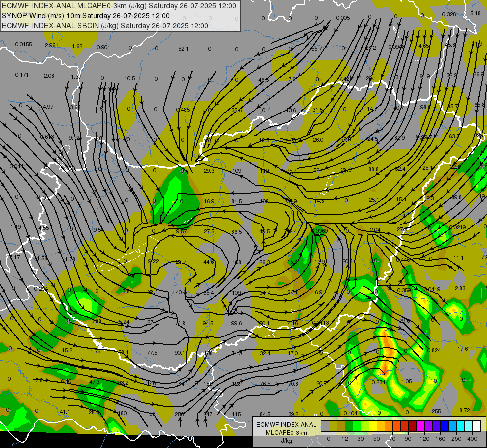487x448 pixels.
Task: Click the legend unit label J/kg
Action: tap(287, 440)
